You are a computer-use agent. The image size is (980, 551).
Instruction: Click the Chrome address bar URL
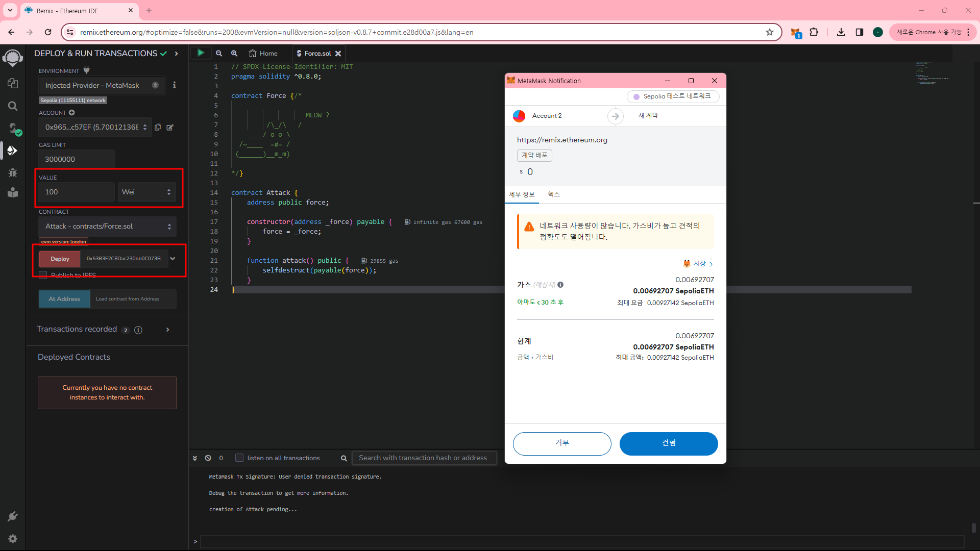[277, 32]
